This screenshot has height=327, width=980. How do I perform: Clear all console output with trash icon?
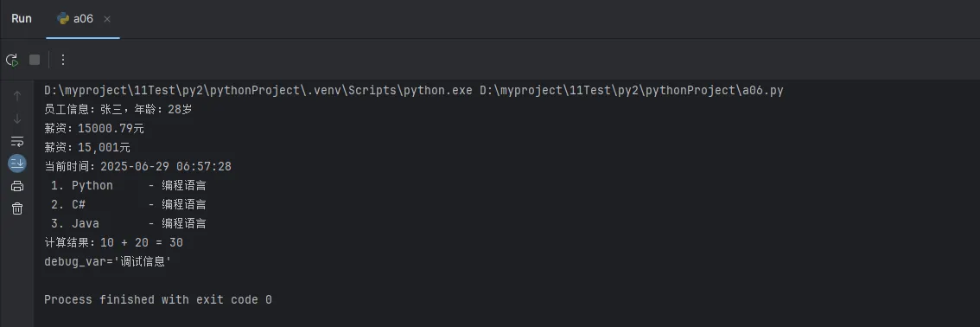pyautogui.click(x=17, y=208)
